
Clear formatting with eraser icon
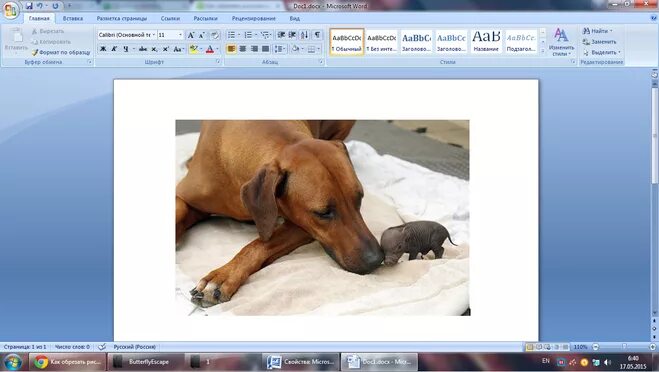tap(215, 35)
